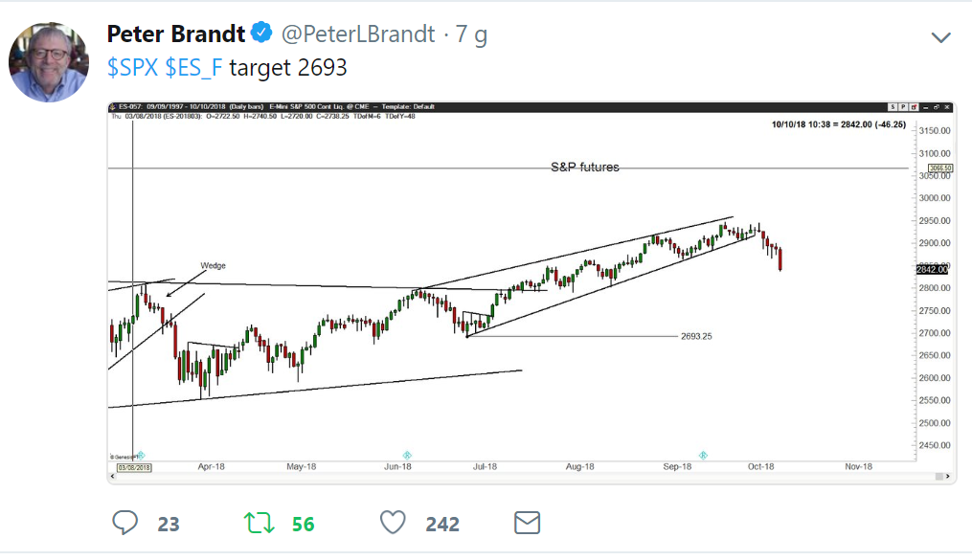Expand the tweet options chevron
Screen dimensions: 972x560
tap(941, 37)
